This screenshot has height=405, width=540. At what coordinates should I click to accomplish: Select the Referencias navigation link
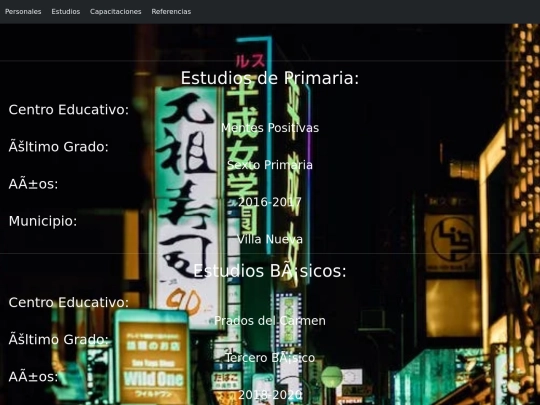click(171, 12)
